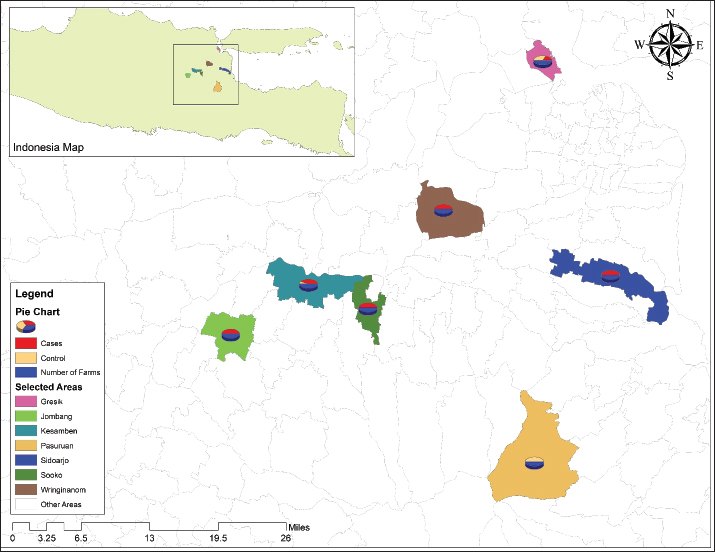Click the Legend title text

34,295
